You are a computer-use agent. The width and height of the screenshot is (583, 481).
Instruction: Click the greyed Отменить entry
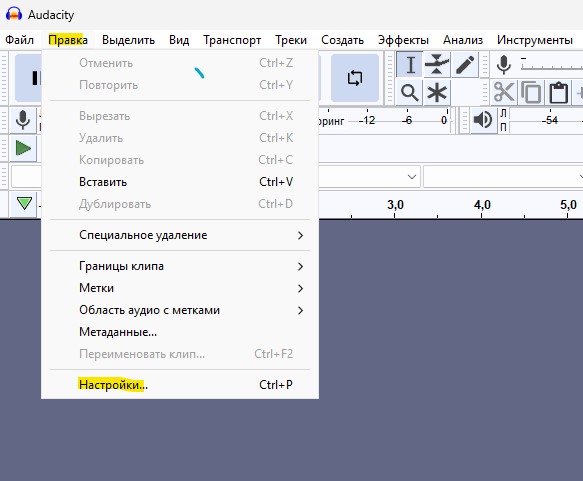(x=180, y=63)
